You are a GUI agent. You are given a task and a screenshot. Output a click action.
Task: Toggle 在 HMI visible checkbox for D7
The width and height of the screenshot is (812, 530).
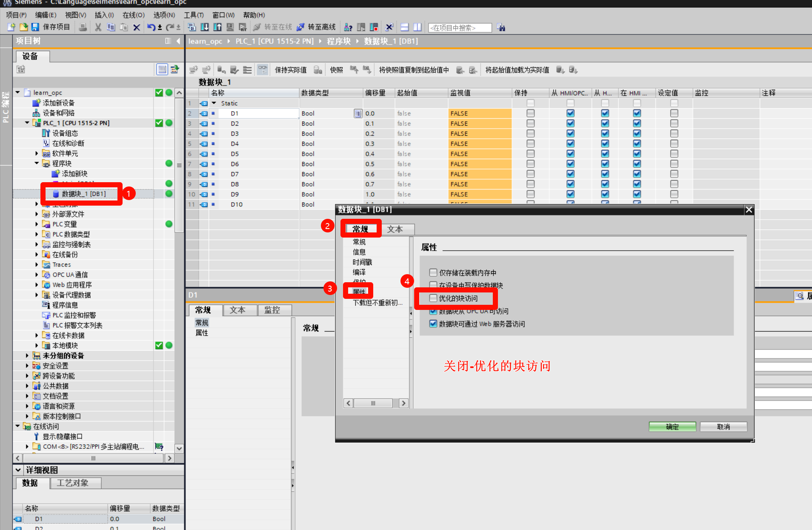tap(637, 174)
